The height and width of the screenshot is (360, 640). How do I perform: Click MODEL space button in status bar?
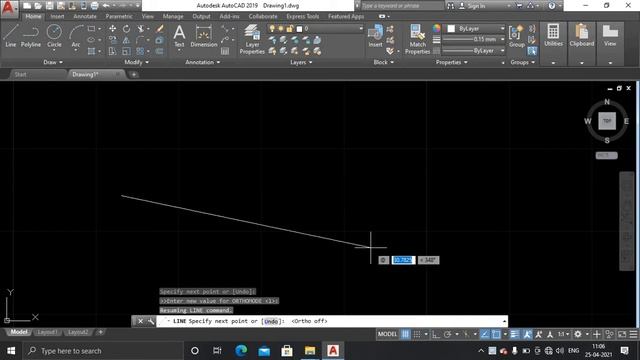point(387,334)
